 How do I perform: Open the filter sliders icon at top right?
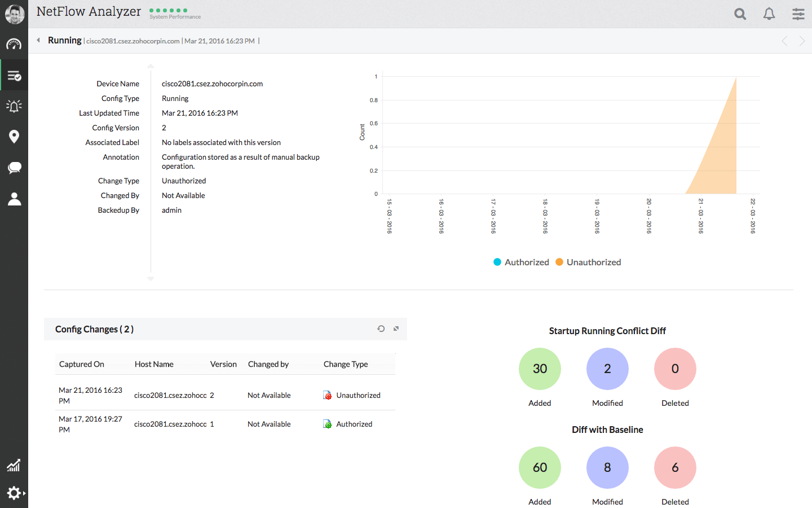coord(798,14)
